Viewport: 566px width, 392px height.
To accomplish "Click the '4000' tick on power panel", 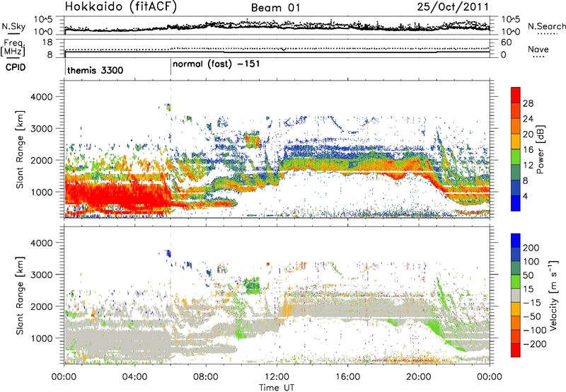I will (x=41, y=97).
